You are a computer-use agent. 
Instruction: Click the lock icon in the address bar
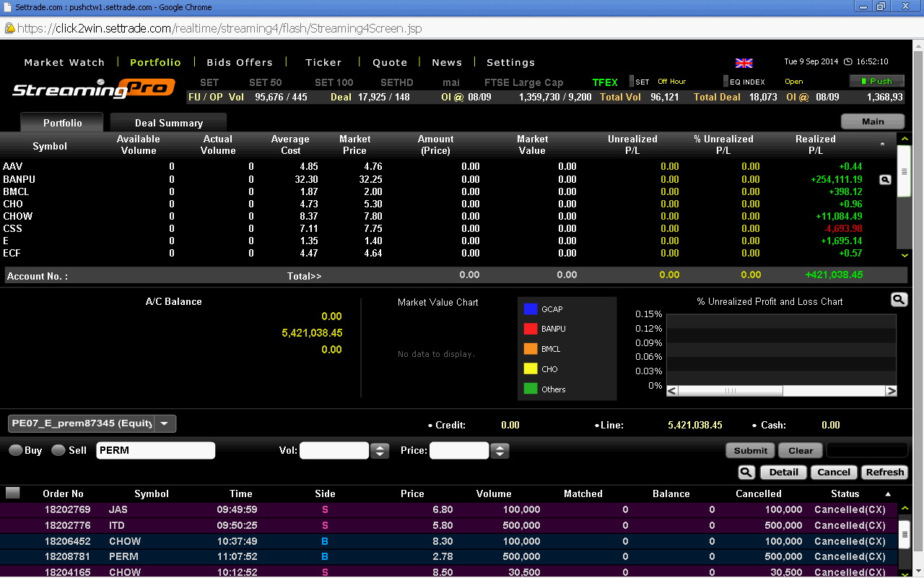tap(9, 28)
